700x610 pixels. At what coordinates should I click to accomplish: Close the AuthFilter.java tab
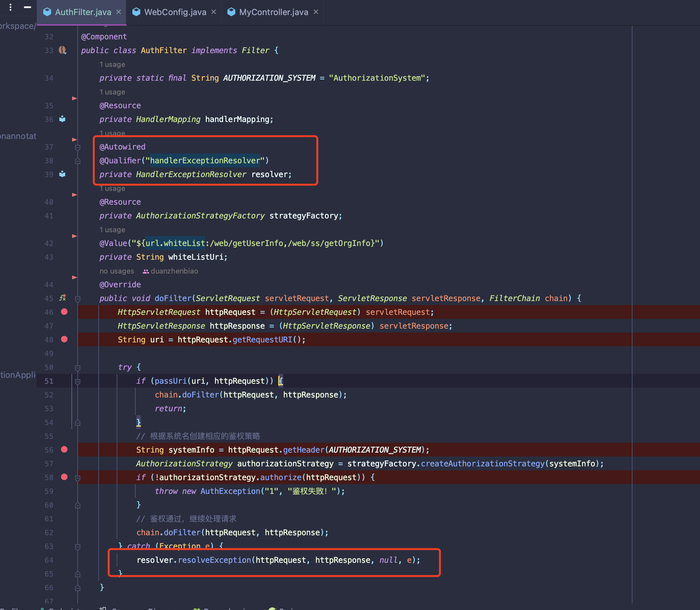119,12
